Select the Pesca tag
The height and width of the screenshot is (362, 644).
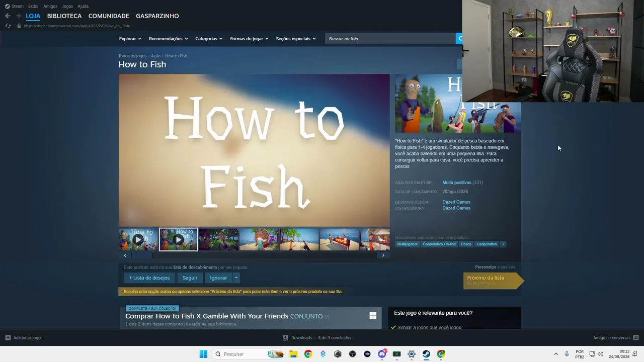(x=466, y=244)
